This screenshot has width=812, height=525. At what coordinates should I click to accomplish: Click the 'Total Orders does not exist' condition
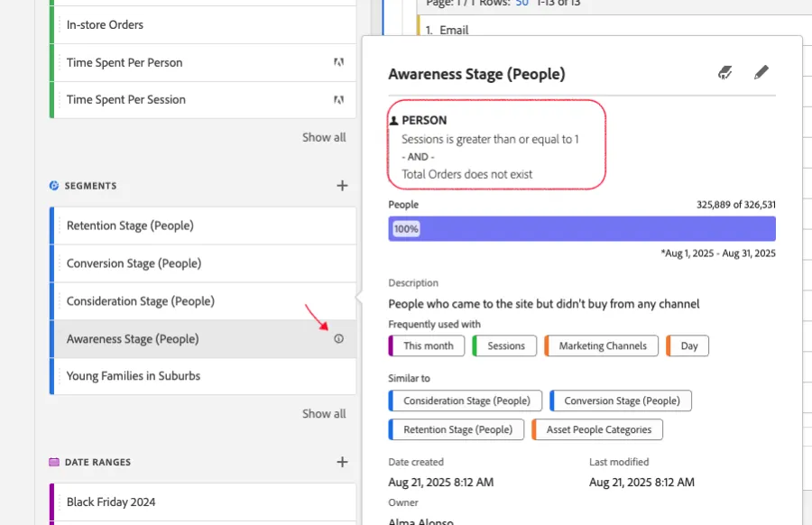tap(467, 174)
